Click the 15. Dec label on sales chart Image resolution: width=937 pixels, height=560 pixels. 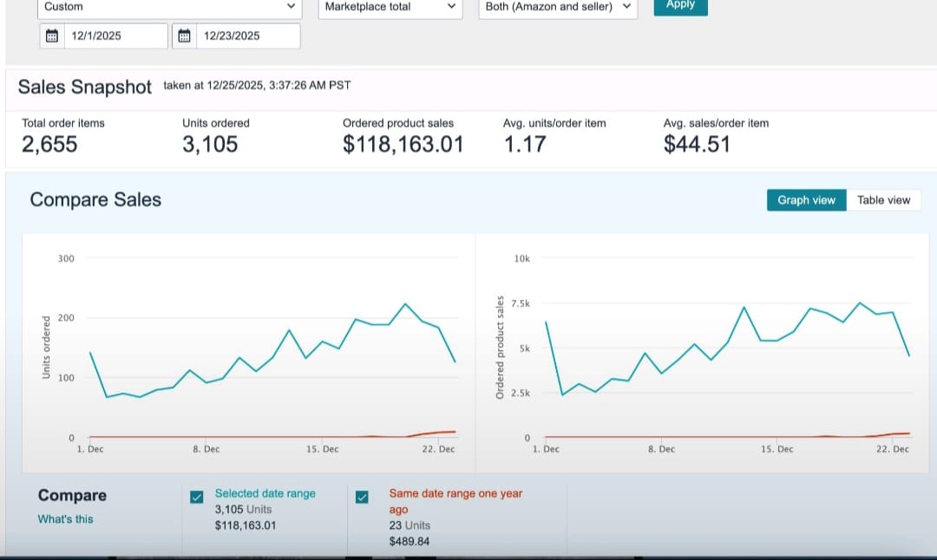pos(776,449)
